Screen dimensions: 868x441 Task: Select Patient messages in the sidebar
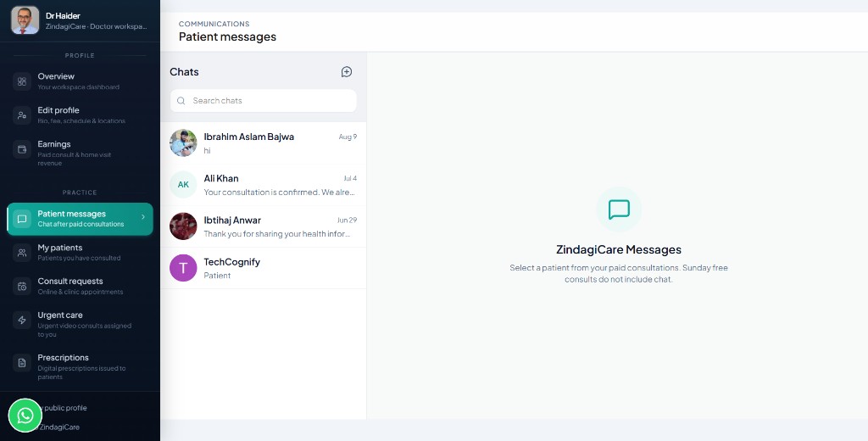point(80,219)
